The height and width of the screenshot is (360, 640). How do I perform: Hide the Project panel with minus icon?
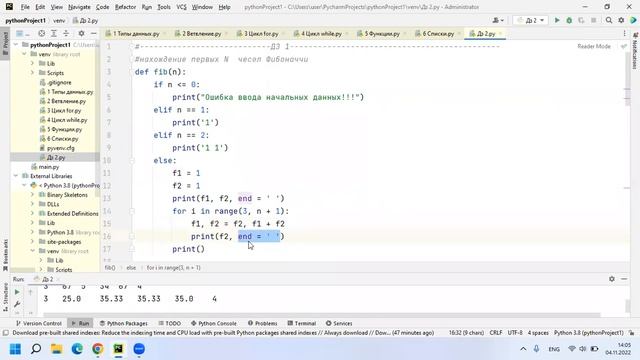click(93, 33)
